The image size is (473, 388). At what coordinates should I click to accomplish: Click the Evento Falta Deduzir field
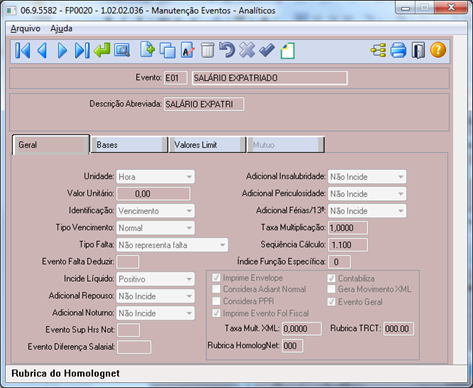tap(128, 262)
